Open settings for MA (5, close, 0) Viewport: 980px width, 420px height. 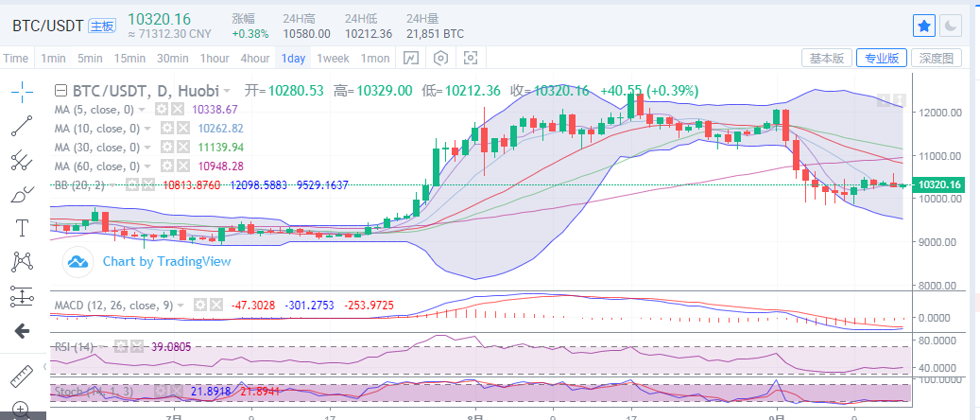(x=162, y=109)
